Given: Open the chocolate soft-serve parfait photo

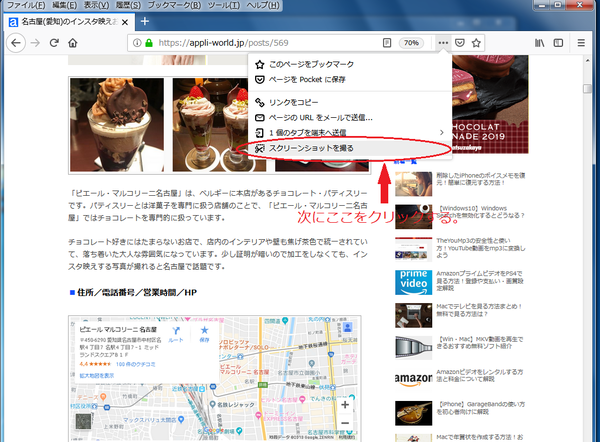Looking at the screenshot, I should pyautogui.click(x=117, y=125).
